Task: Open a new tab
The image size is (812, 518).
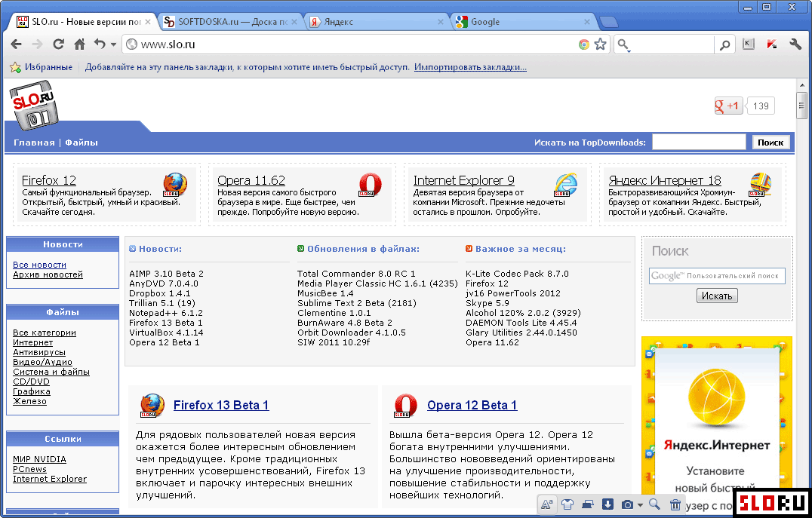Action: click(608, 22)
